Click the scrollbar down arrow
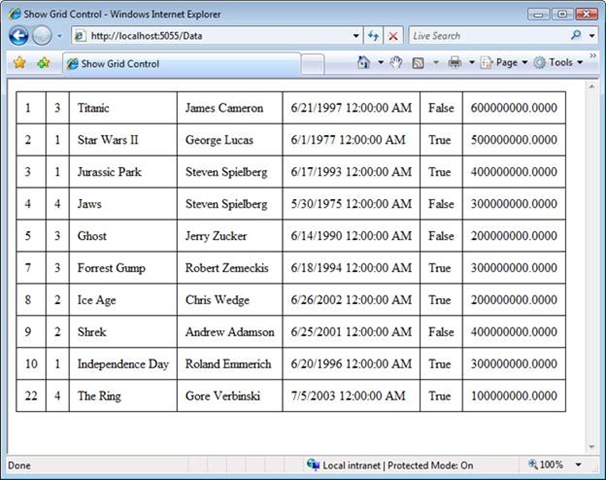Image resolution: width=606 pixels, height=480 pixels. 592,447
